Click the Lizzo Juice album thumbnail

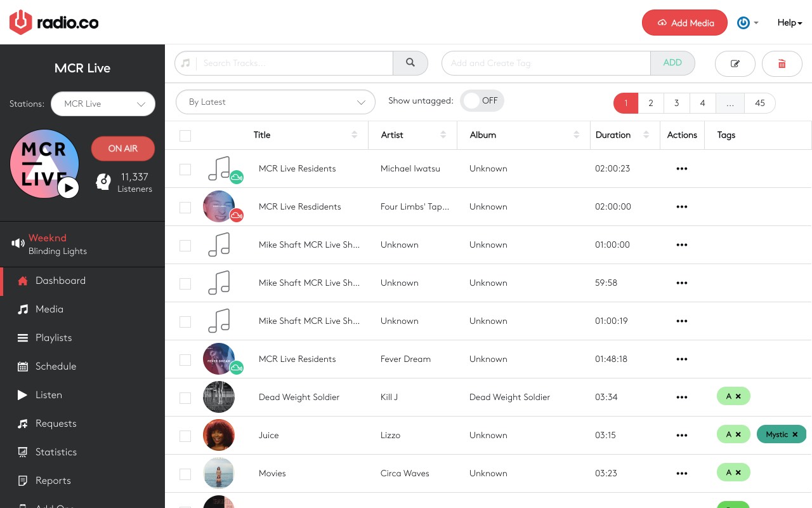coord(219,435)
